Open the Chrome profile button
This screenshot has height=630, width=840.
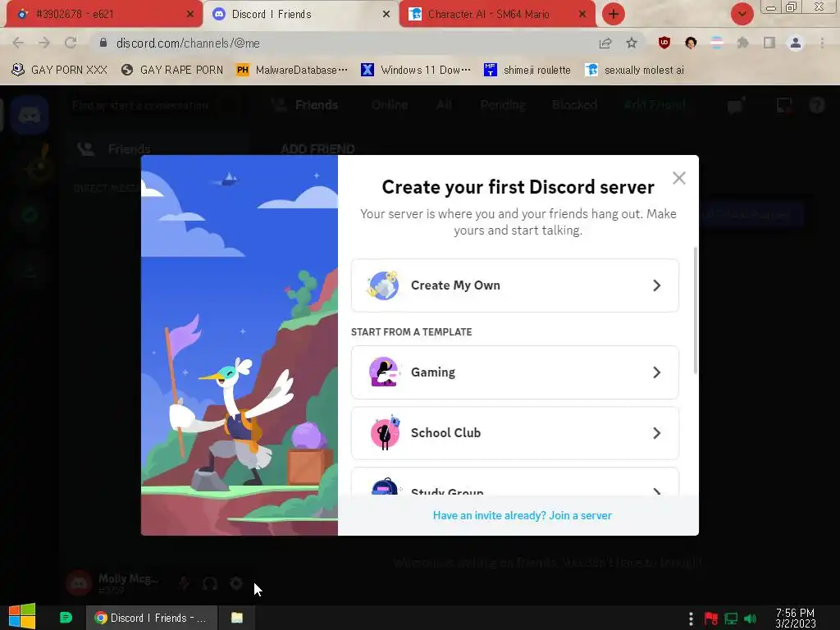click(796, 43)
